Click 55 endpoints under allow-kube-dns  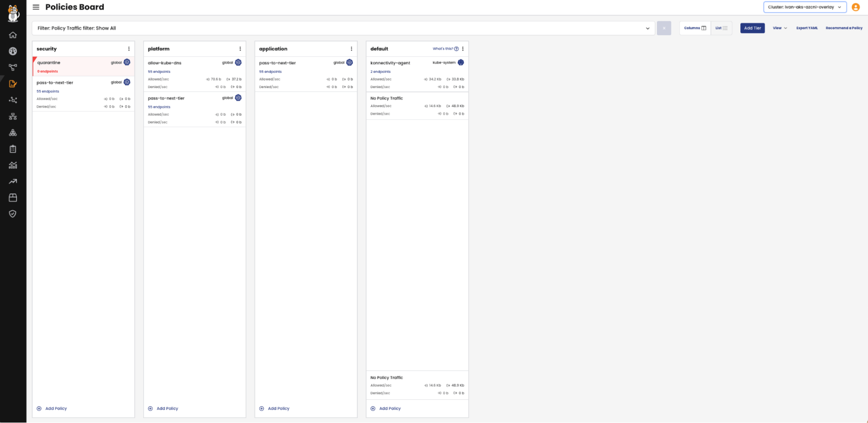pos(159,72)
